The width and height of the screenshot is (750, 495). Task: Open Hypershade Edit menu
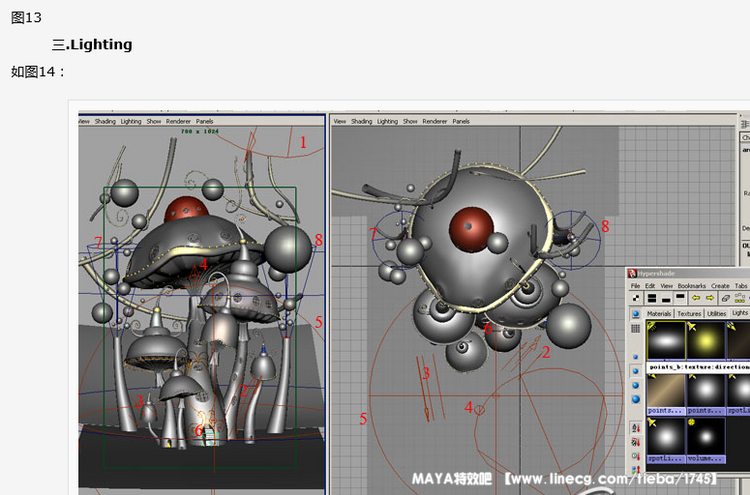point(650,286)
